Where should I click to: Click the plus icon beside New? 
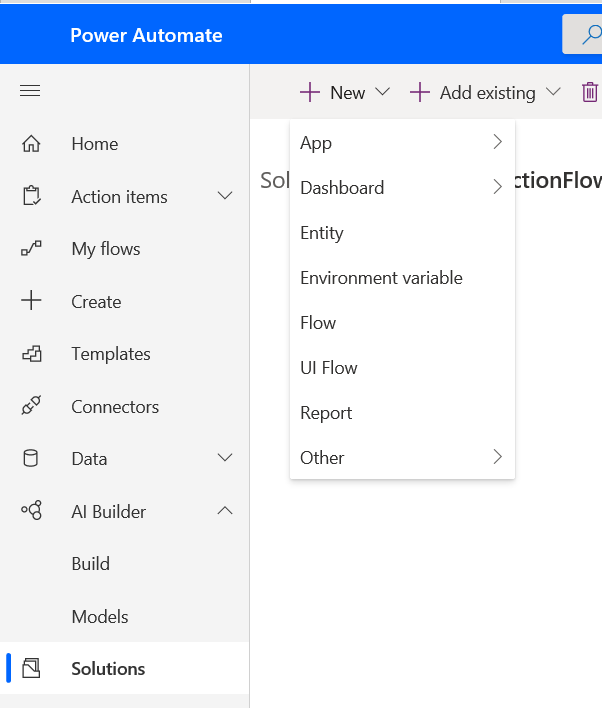[310, 92]
